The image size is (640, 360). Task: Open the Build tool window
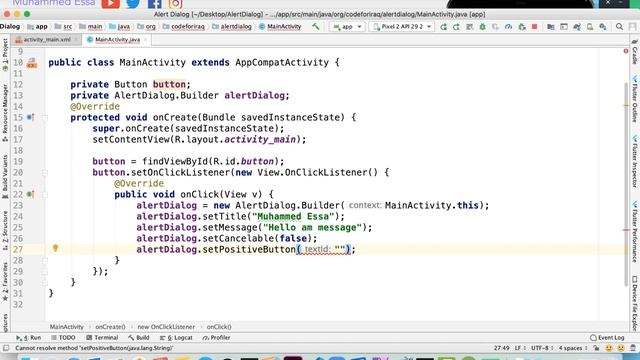pos(139,338)
